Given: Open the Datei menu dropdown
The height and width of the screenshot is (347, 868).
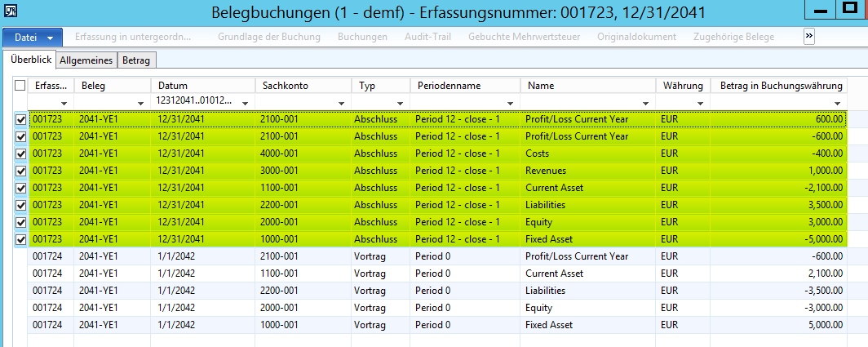Looking at the screenshot, I should coord(33,38).
